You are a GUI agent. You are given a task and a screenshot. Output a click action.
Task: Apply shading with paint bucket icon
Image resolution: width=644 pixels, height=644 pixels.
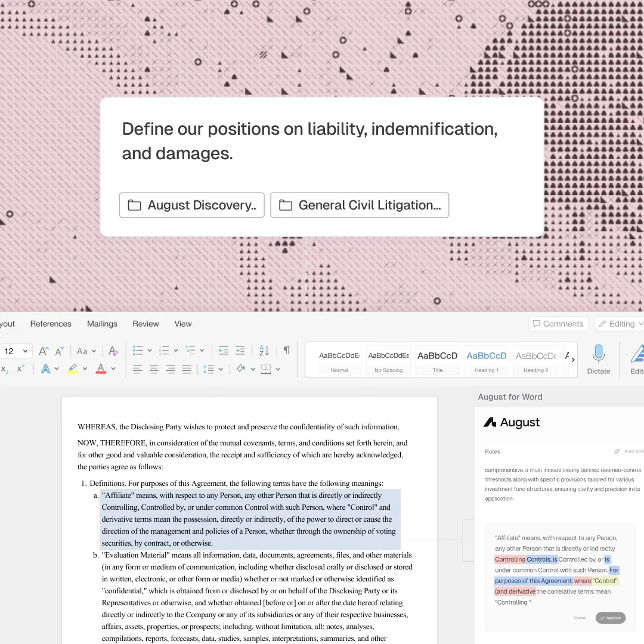[x=241, y=369]
